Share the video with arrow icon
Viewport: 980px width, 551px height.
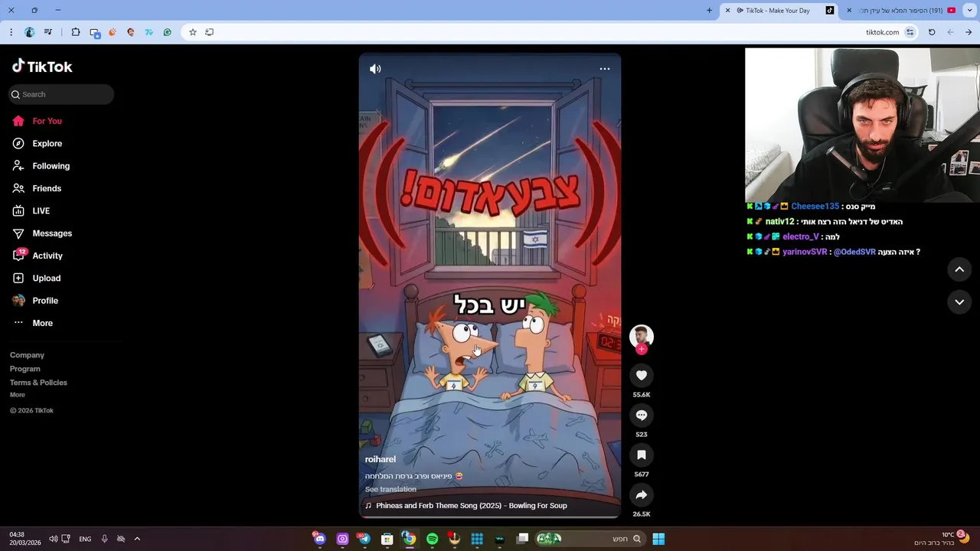point(642,494)
